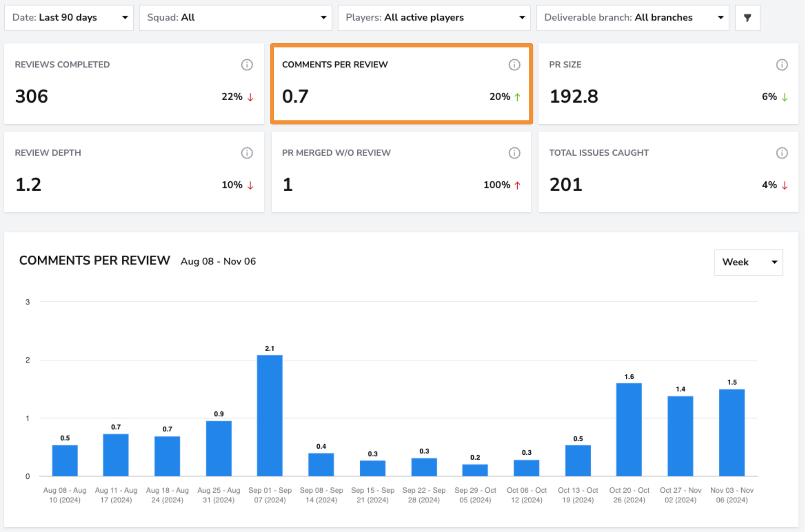Select the PR Size metric card
This screenshot has width=805, height=532.
click(x=668, y=84)
